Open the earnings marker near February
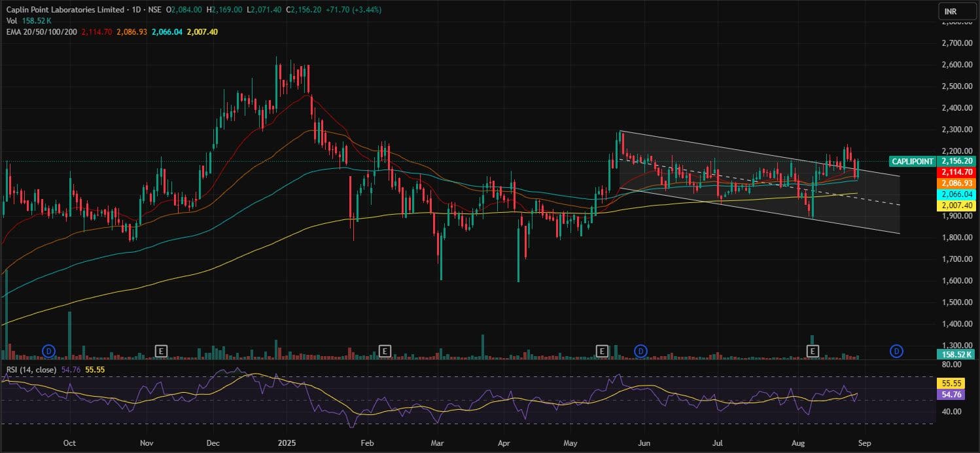This screenshot has width=980, height=453. coord(385,352)
